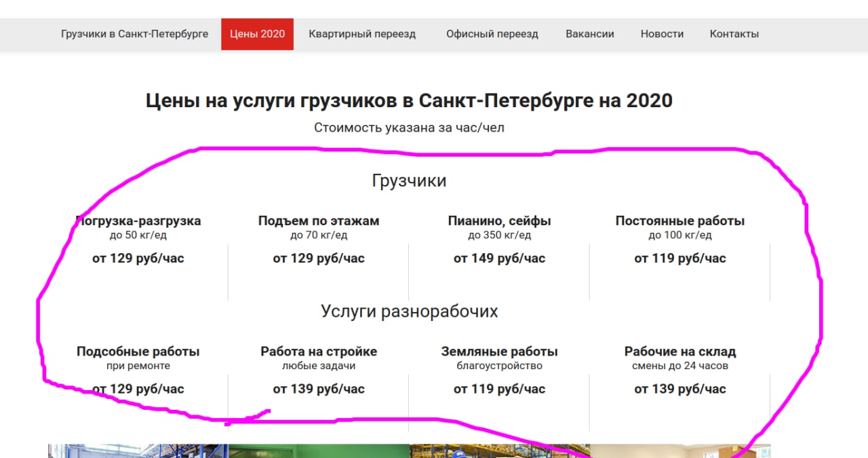This screenshot has height=458, width=868.
Task: Click the благоустройство note
Action: point(500,366)
